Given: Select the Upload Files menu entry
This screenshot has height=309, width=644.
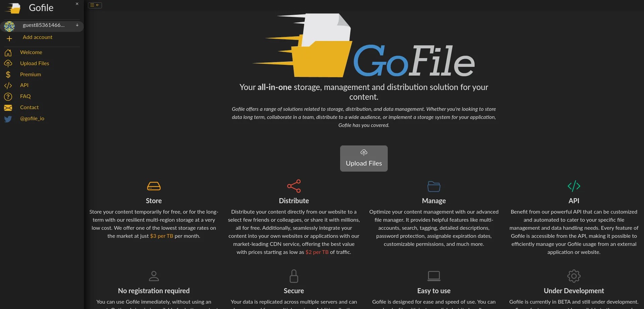Looking at the screenshot, I should (x=35, y=63).
